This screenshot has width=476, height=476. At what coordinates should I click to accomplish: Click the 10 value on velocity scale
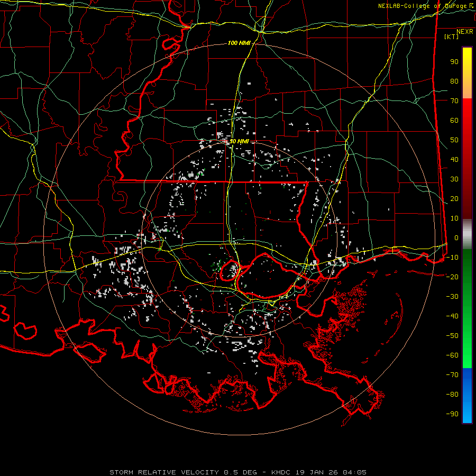[x=454, y=218]
